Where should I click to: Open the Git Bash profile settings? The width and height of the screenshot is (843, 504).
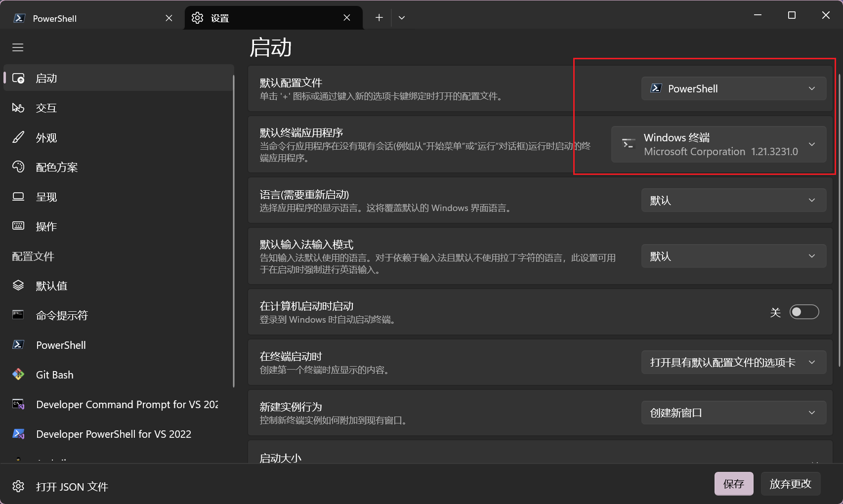click(118, 375)
